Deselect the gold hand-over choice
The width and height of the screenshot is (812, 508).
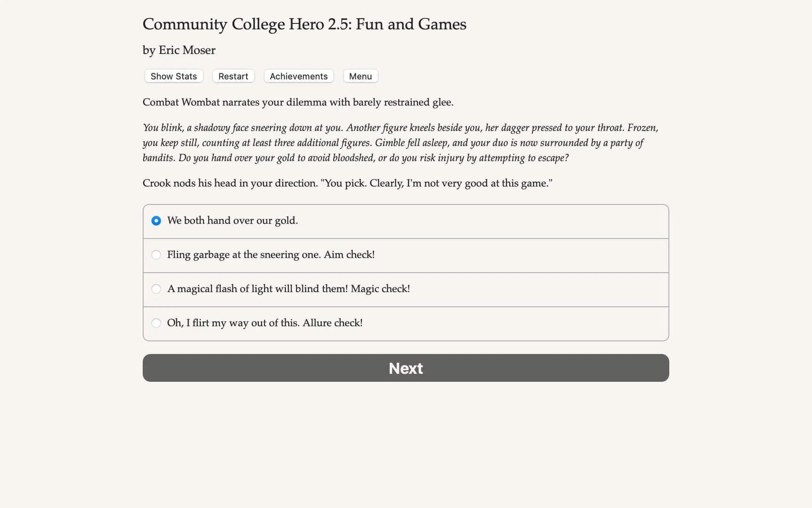pyautogui.click(x=156, y=220)
